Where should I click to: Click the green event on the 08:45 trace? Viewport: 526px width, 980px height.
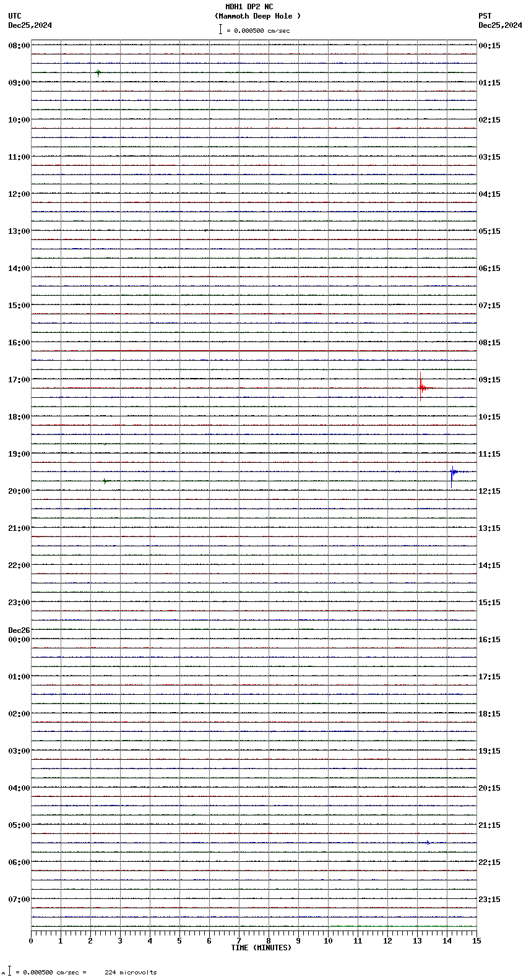(x=98, y=73)
